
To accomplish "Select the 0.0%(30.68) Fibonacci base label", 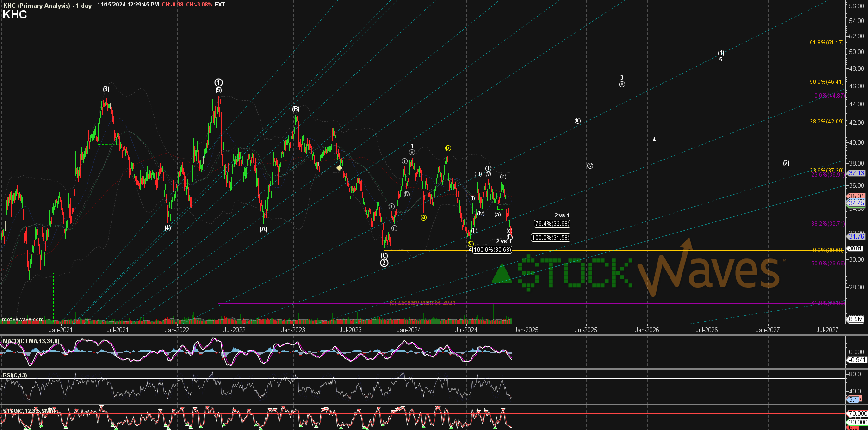I will tap(828, 250).
